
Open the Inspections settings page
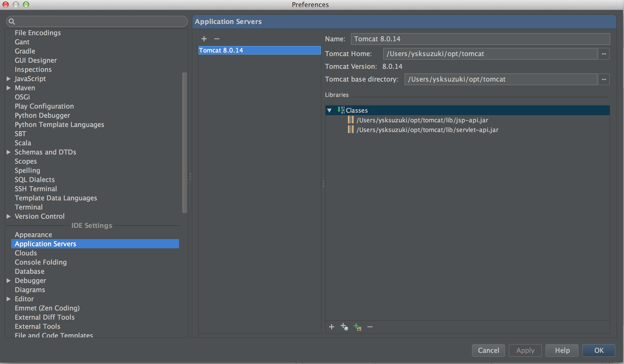click(x=33, y=69)
